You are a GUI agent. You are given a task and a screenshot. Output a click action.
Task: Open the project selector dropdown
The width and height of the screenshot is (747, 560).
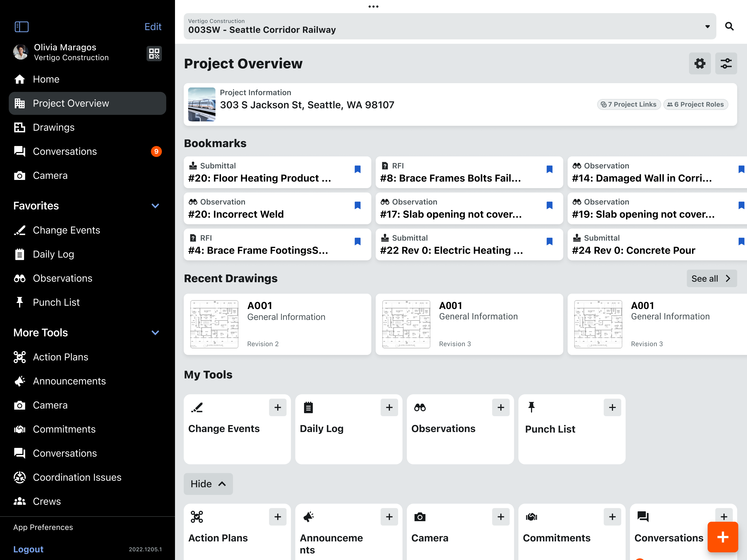pyautogui.click(x=707, y=26)
